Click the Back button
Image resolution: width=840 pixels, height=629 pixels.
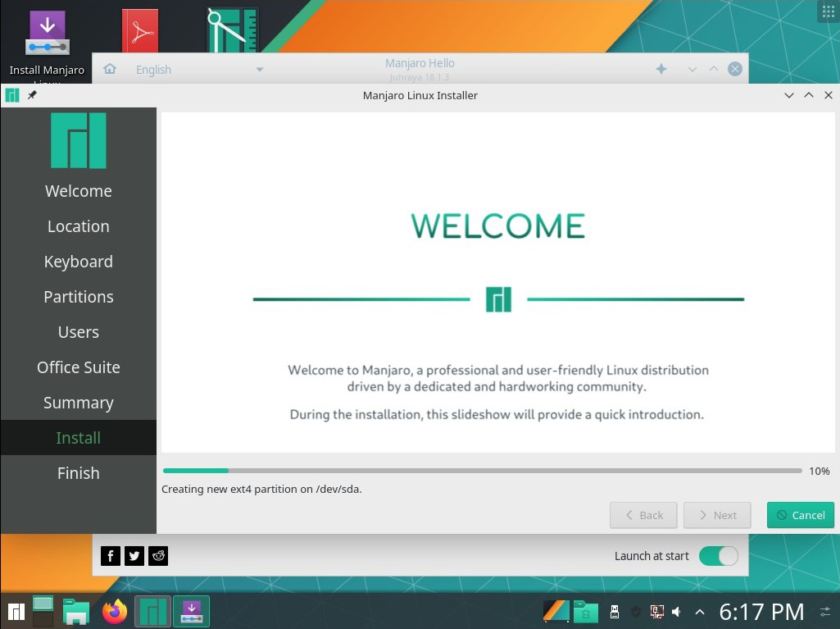(x=643, y=515)
